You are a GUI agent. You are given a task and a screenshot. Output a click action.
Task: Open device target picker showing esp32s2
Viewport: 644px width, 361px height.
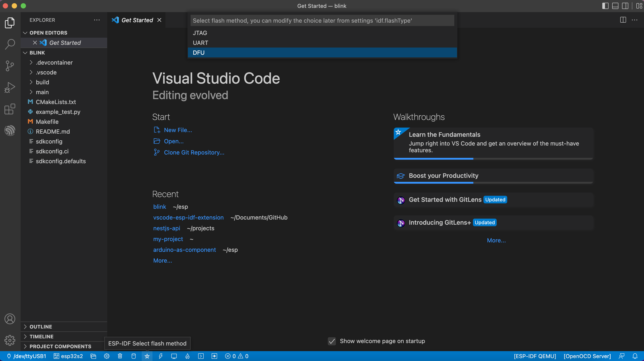[68, 356]
